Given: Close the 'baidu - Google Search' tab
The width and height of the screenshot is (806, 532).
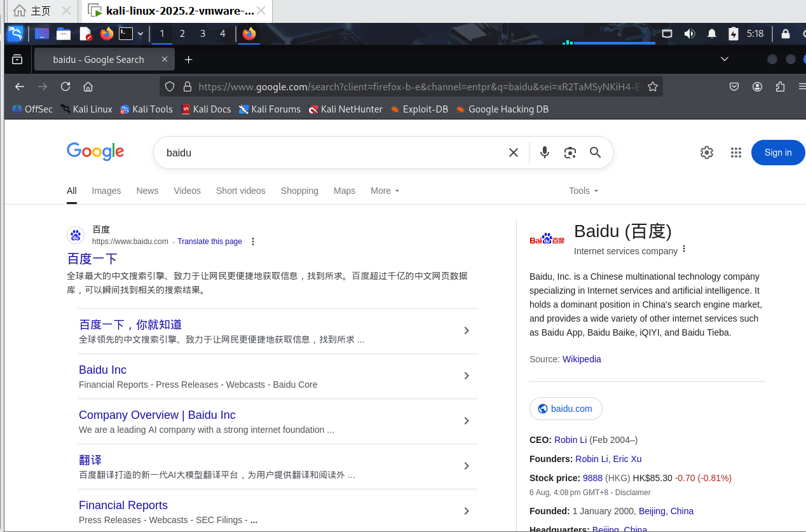Looking at the screenshot, I should tap(164, 59).
